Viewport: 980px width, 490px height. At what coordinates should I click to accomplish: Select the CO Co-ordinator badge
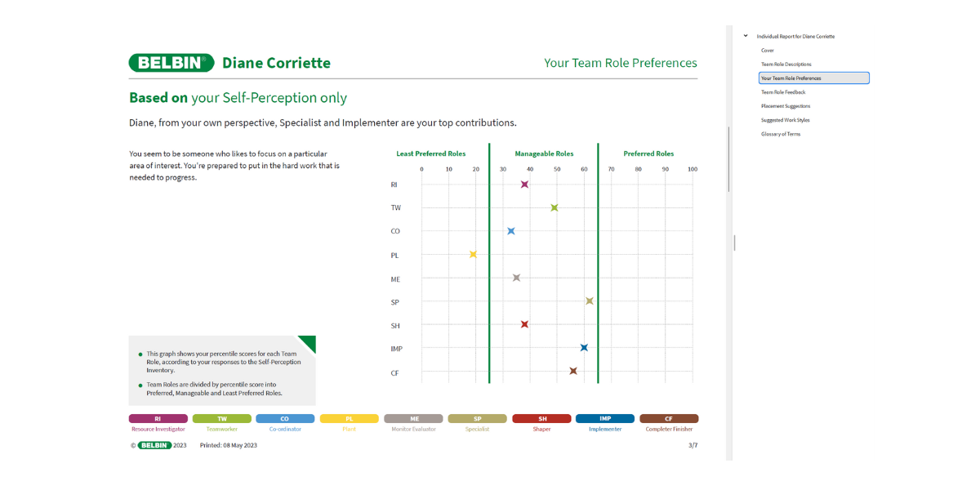click(x=285, y=418)
